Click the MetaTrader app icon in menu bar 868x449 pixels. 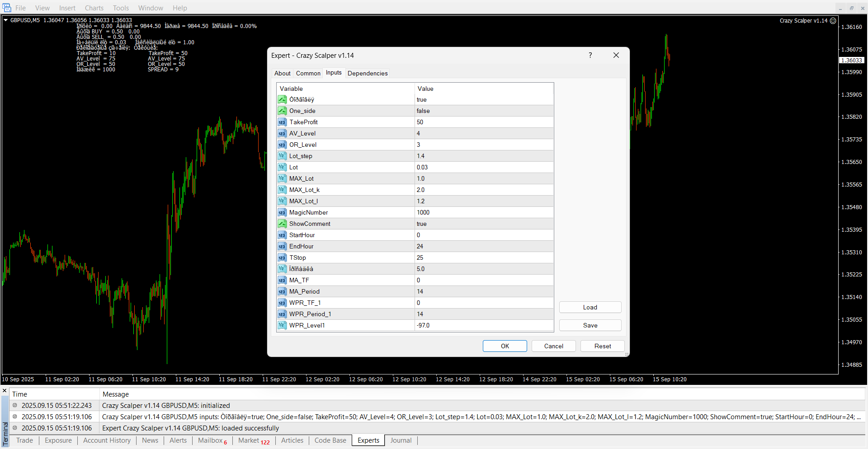(x=7, y=8)
